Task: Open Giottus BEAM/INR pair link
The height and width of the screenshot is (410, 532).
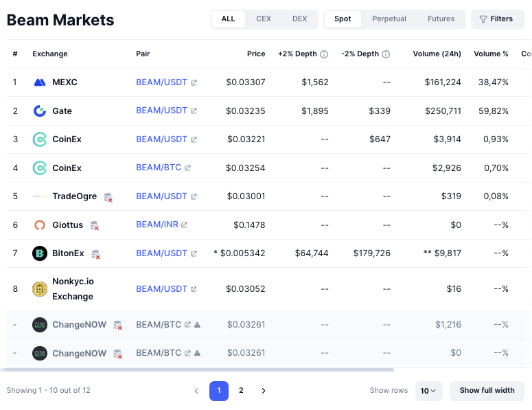Action: point(157,225)
